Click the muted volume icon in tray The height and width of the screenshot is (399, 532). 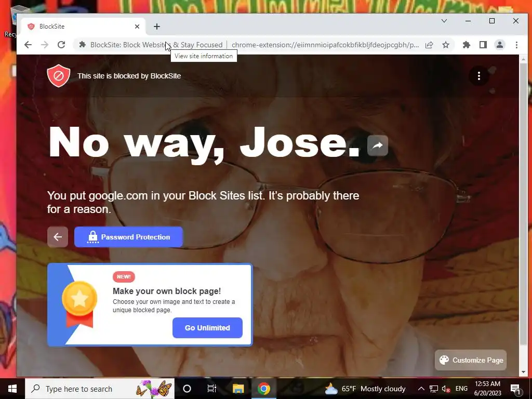point(446,389)
